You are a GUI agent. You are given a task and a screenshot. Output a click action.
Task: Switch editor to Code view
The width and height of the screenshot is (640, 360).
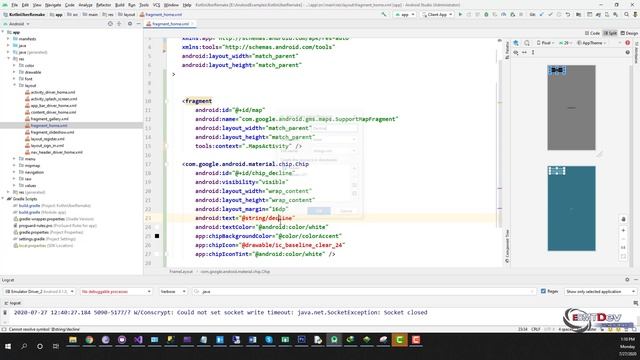pos(592,33)
